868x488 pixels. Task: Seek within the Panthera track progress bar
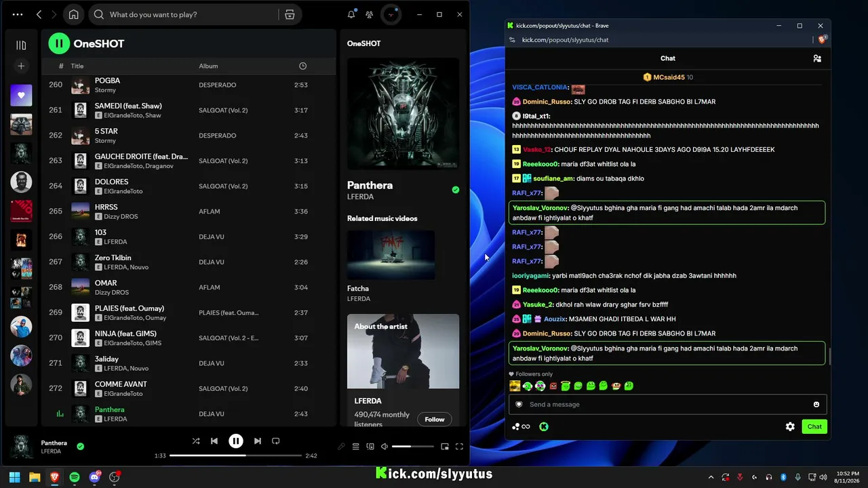click(235, 455)
